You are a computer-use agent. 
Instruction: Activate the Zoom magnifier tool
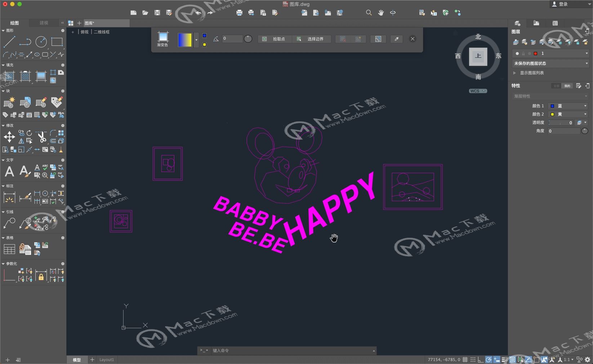(x=369, y=13)
